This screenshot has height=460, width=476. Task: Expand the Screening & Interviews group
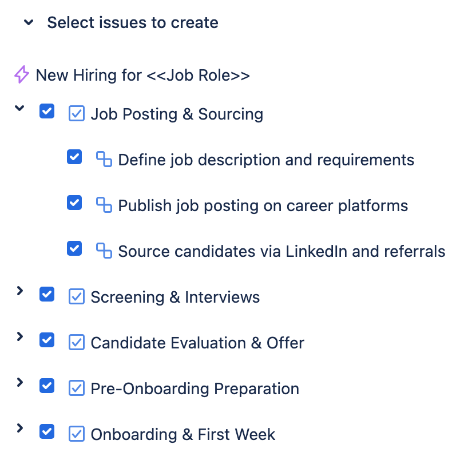(x=20, y=291)
